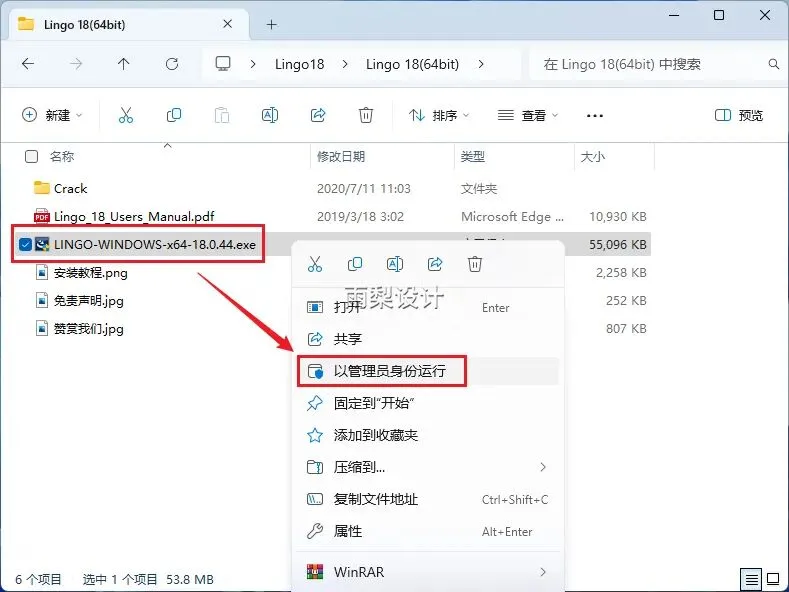This screenshot has width=789, height=592.
Task: Switch to large icons view in status bar
Action: (x=773, y=579)
